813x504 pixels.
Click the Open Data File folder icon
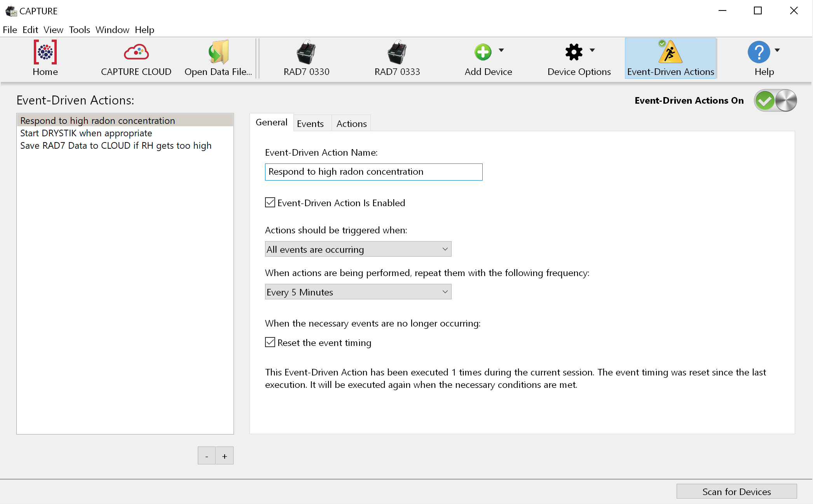point(218,52)
